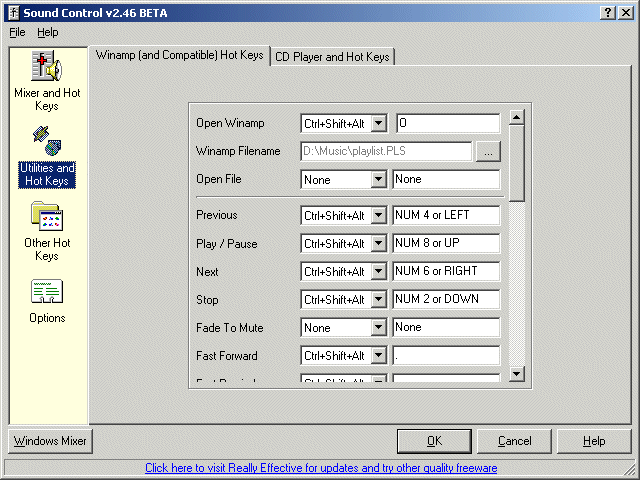Expand the Open File modifier dropdown

379,179
